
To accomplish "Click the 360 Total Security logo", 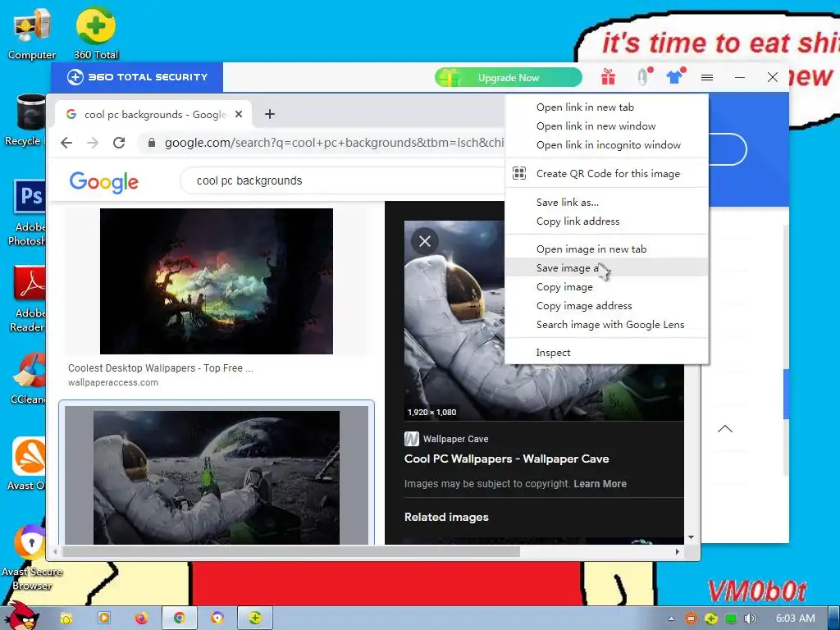I will pos(137,77).
